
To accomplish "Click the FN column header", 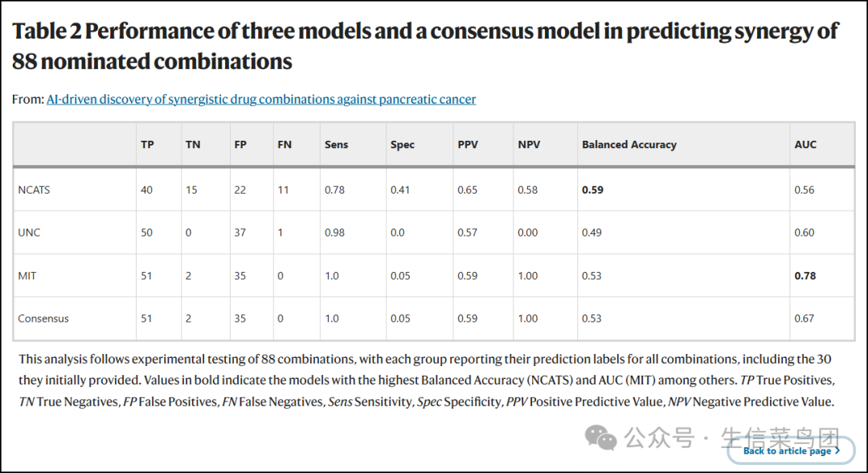I will (x=285, y=145).
